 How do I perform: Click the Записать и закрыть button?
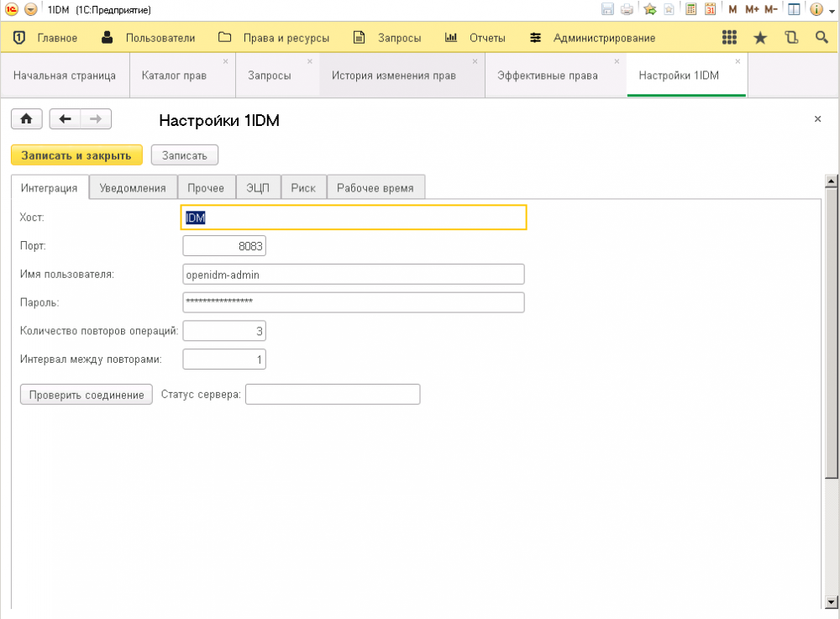click(x=76, y=155)
